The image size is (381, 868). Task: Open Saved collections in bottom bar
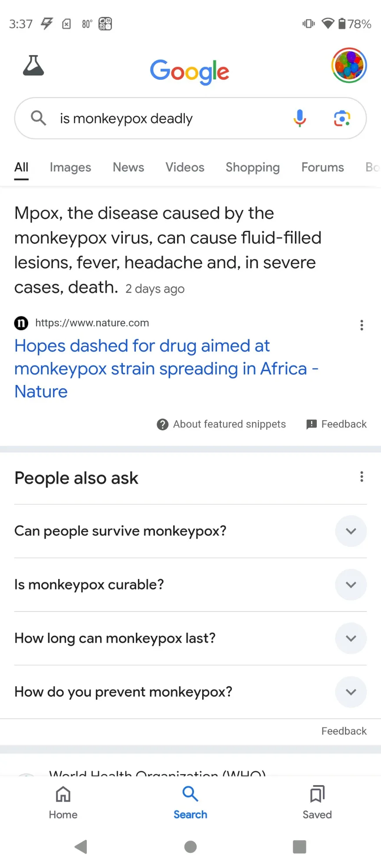[x=317, y=802]
